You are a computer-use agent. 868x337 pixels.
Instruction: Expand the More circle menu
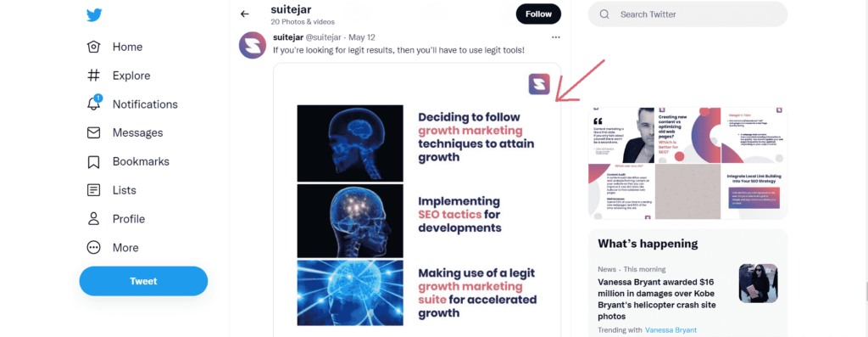pyautogui.click(x=93, y=248)
